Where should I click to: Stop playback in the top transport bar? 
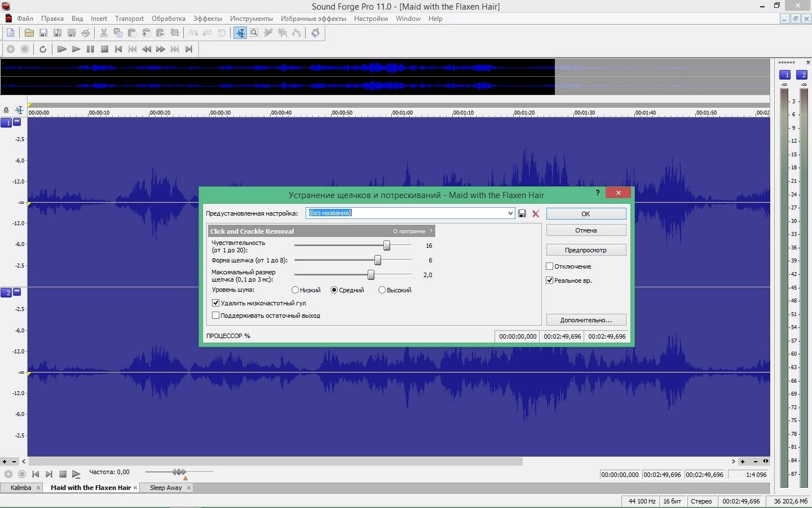tap(104, 49)
